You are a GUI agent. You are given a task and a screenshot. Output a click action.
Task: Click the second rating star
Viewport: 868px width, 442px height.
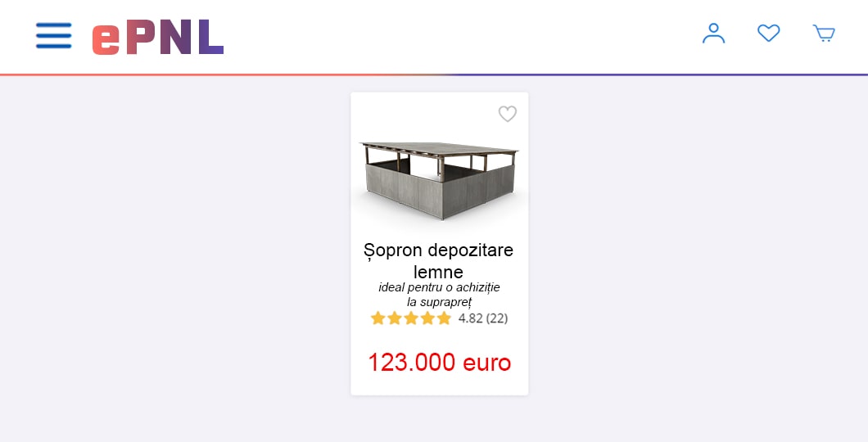coord(395,318)
